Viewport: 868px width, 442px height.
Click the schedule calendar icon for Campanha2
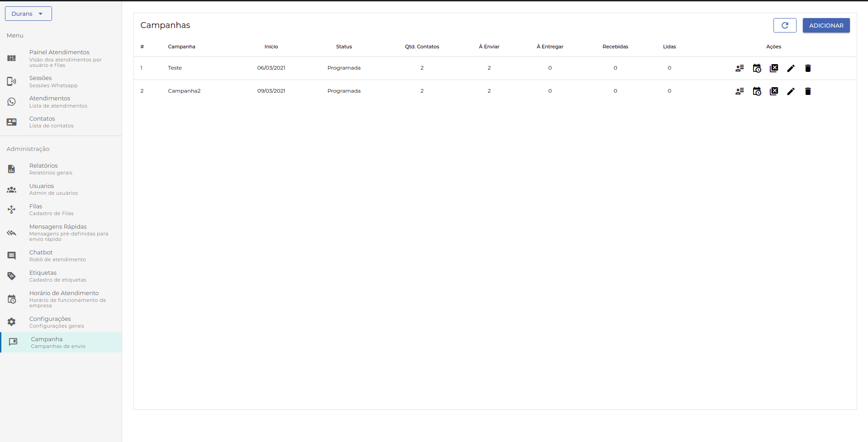(757, 91)
